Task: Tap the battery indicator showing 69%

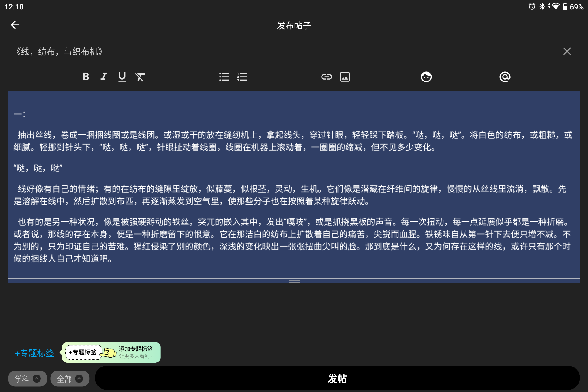Action: 573,6
